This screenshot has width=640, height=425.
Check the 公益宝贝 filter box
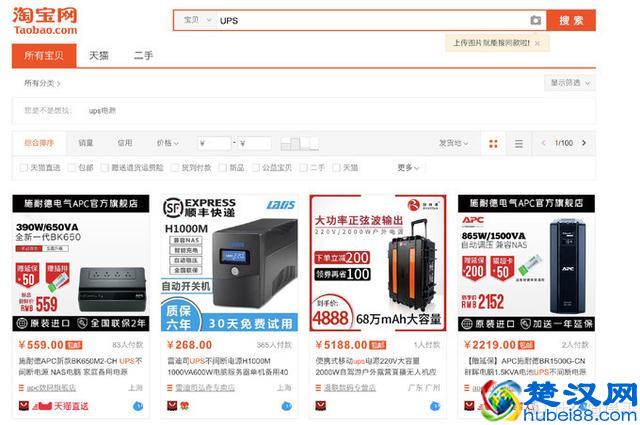click(256, 168)
